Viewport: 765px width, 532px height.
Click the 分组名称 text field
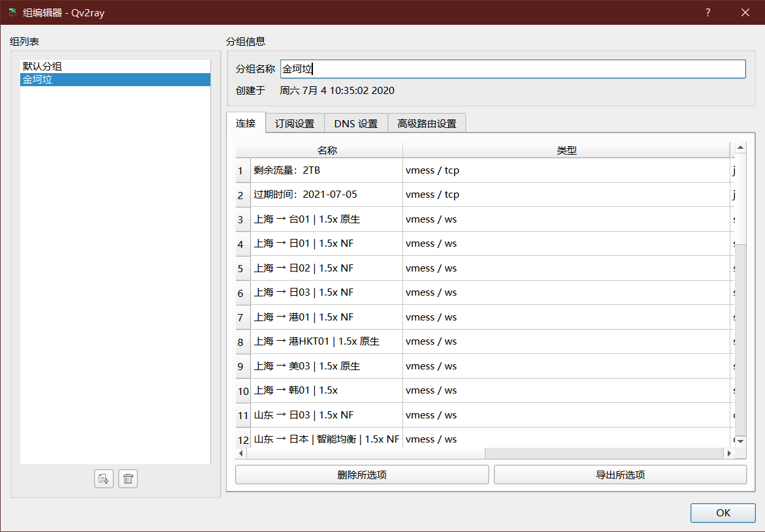coord(512,69)
